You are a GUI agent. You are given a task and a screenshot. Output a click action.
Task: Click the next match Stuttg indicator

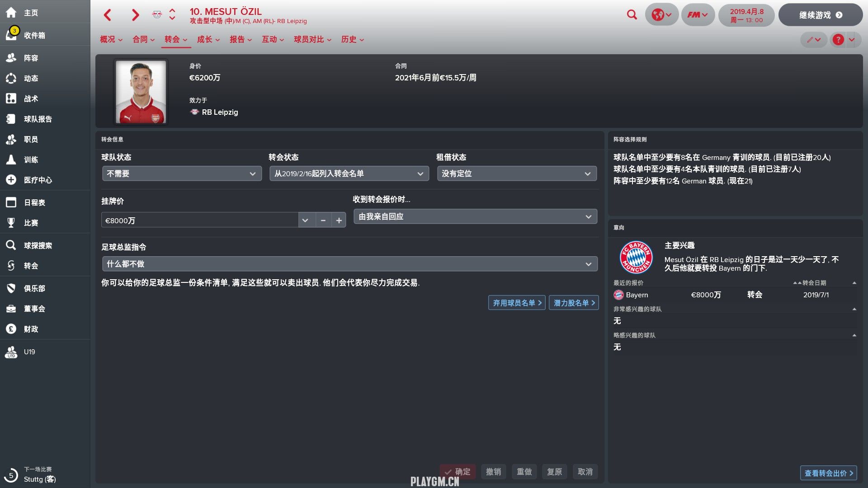(31, 474)
